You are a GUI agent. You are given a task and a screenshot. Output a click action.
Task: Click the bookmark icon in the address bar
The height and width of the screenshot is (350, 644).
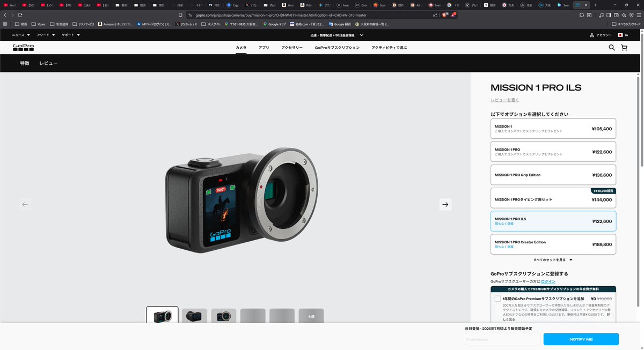[181, 15]
